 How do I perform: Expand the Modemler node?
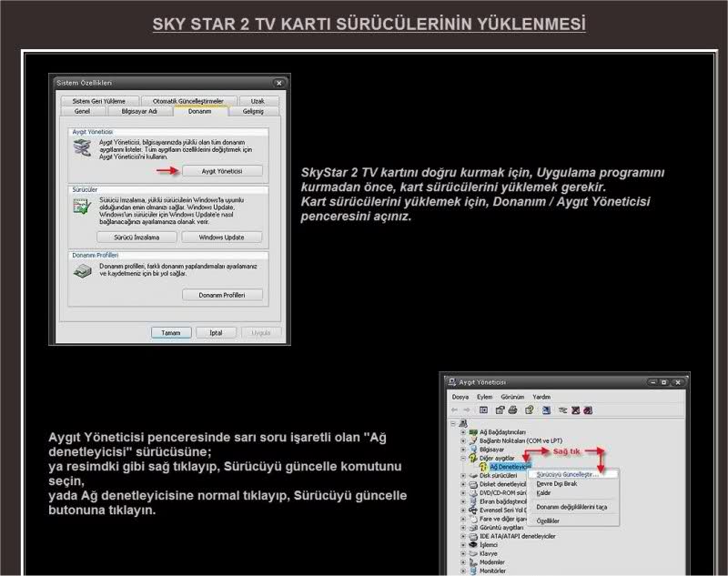(x=462, y=561)
